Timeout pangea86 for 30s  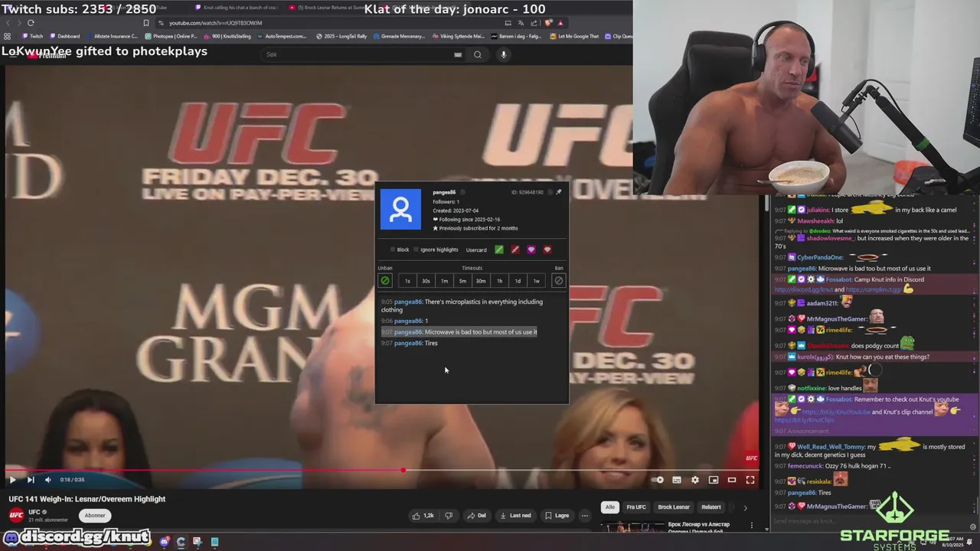pyautogui.click(x=426, y=281)
